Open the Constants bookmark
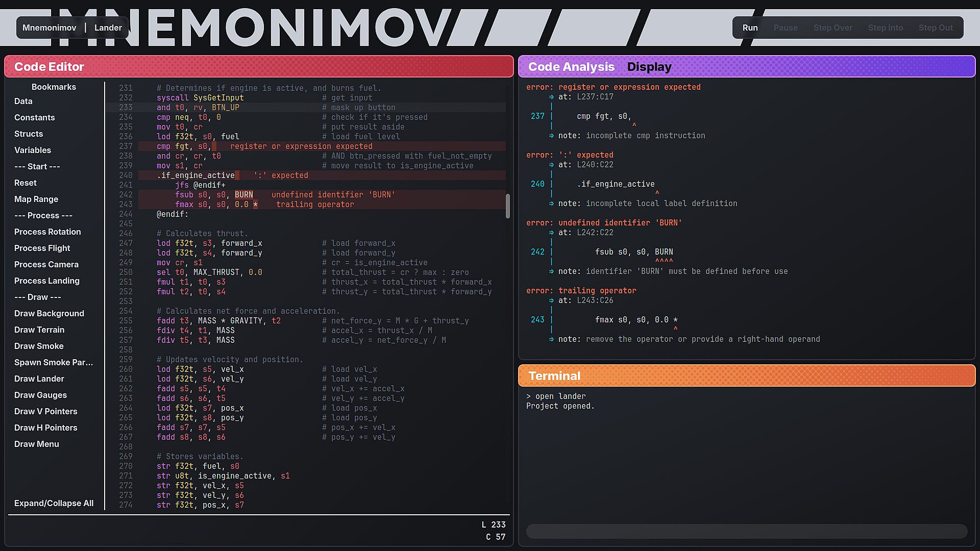This screenshot has height=551, width=980. 35,117
